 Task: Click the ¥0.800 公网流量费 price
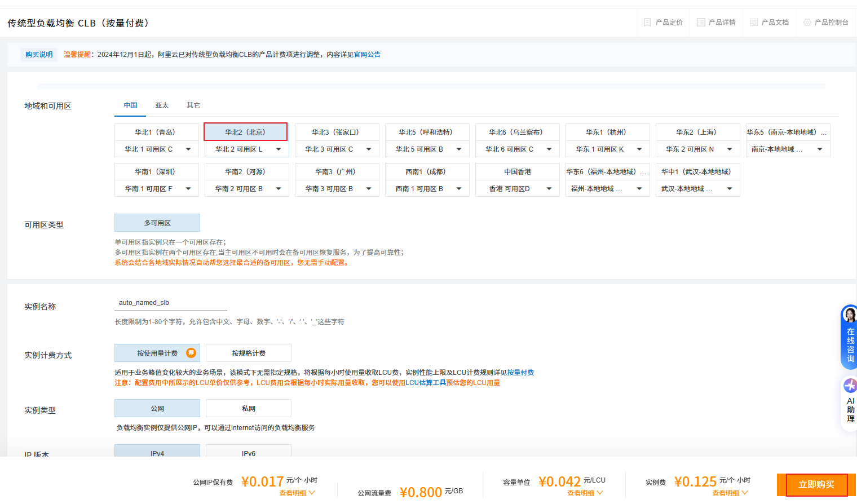click(x=421, y=492)
